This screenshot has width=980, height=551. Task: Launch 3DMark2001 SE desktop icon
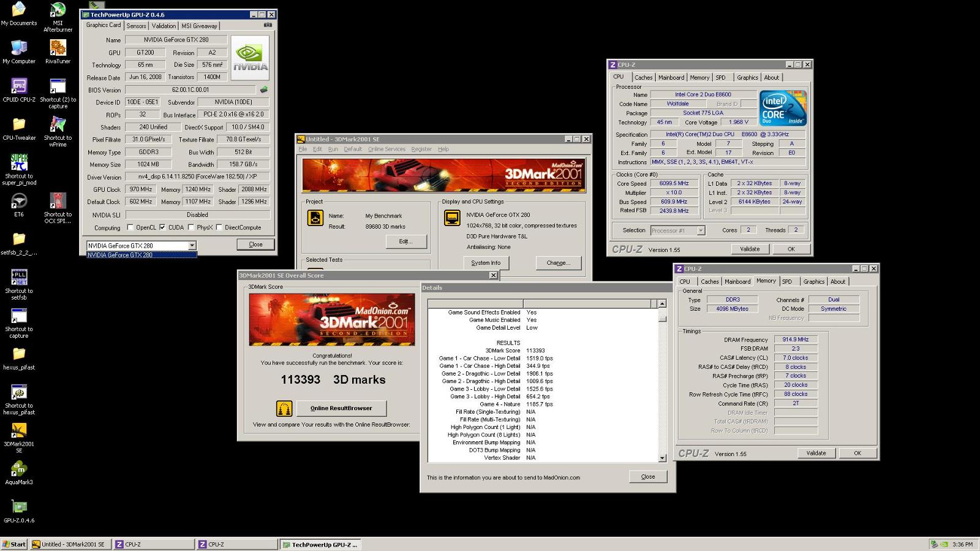[19, 438]
